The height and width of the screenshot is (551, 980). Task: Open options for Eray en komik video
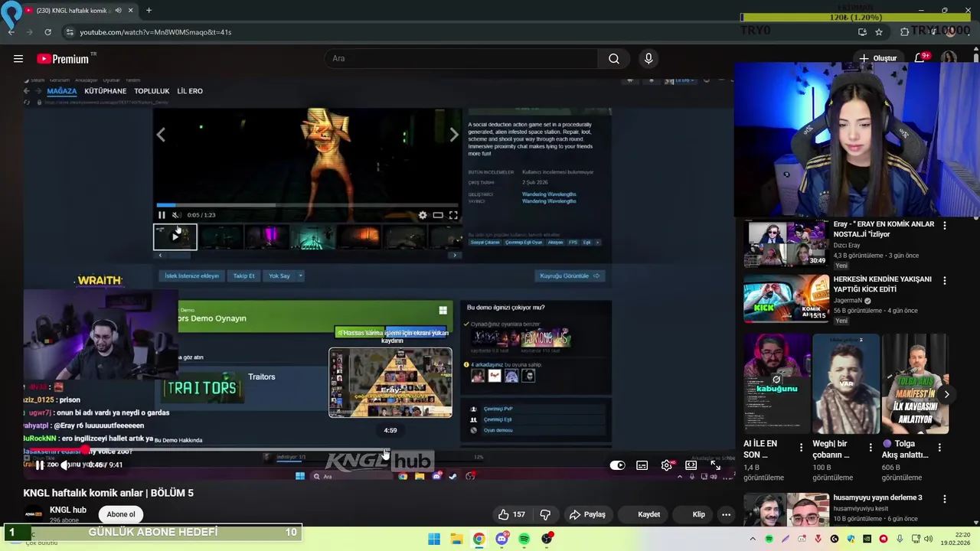[944, 226]
